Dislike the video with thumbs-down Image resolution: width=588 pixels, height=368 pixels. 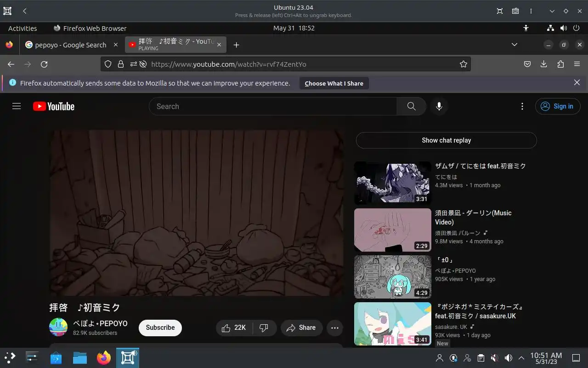[264, 328]
